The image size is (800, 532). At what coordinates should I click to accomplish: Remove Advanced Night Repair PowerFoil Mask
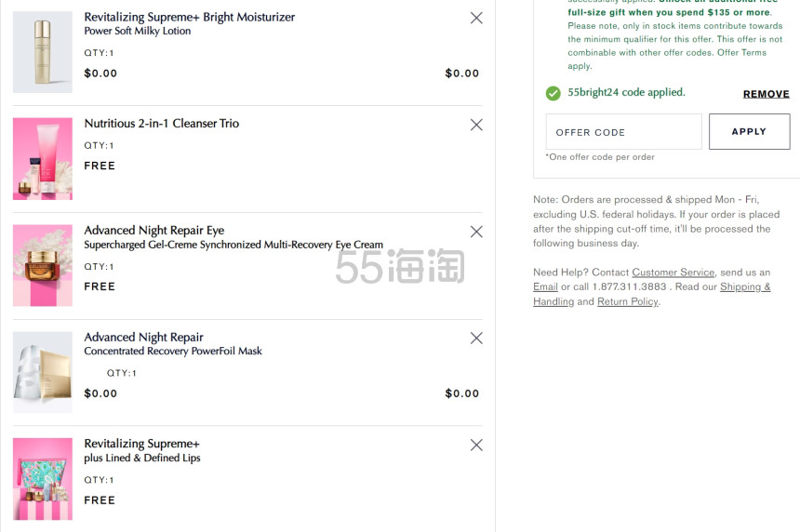point(476,338)
